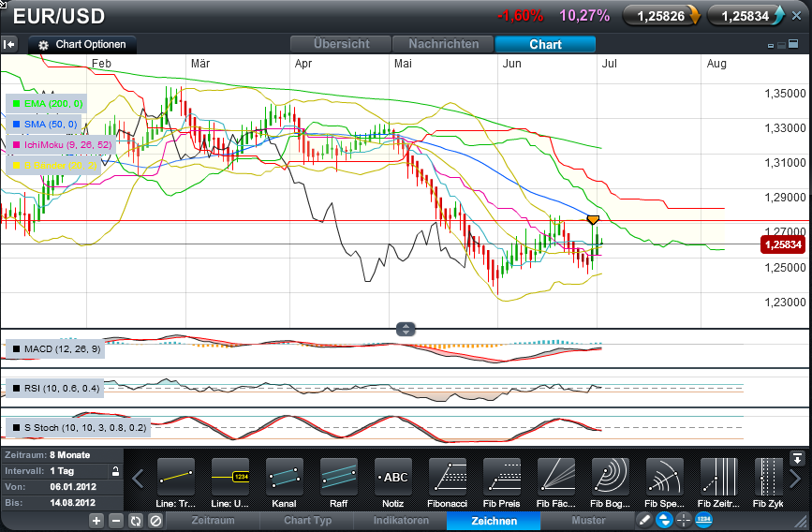The image size is (812, 532).
Task: Click the zoom out minus button
Action: (116, 521)
